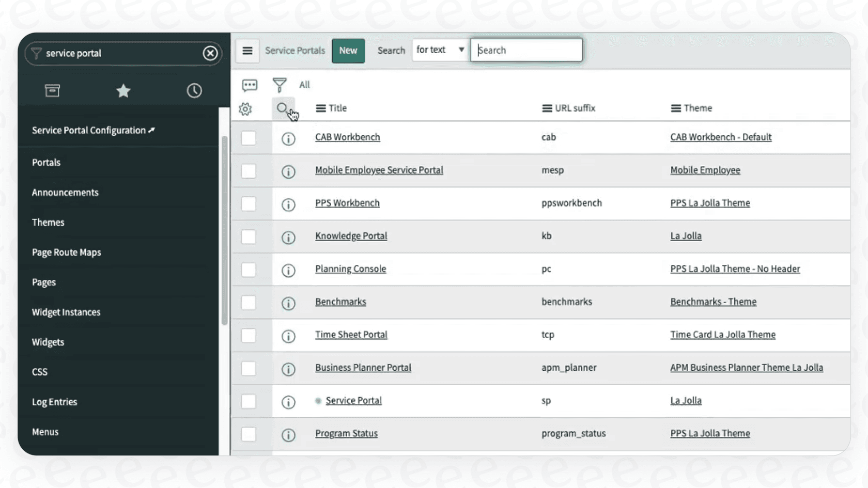Open the Theme column options menu

[x=676, y=108]
